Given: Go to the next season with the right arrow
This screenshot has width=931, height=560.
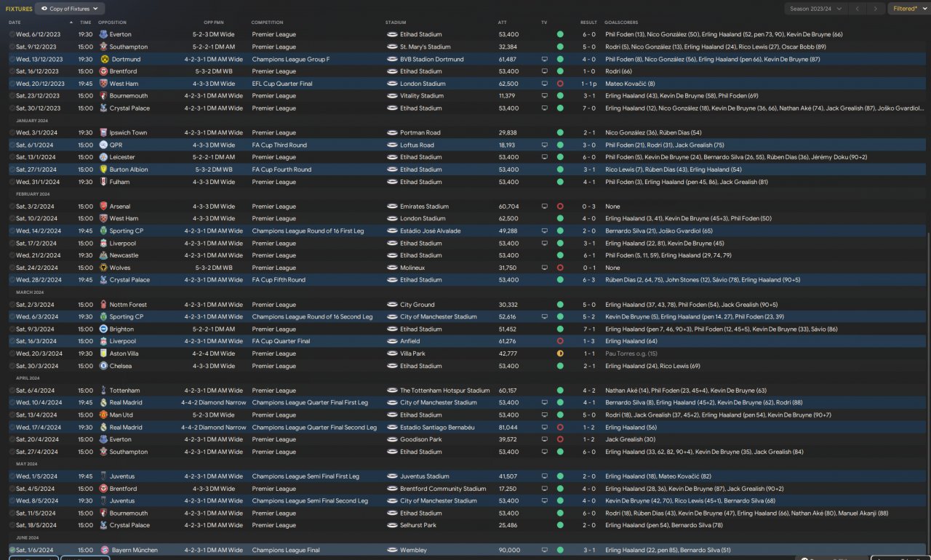Looking at the screenshot, I should [x=876, y=9].
